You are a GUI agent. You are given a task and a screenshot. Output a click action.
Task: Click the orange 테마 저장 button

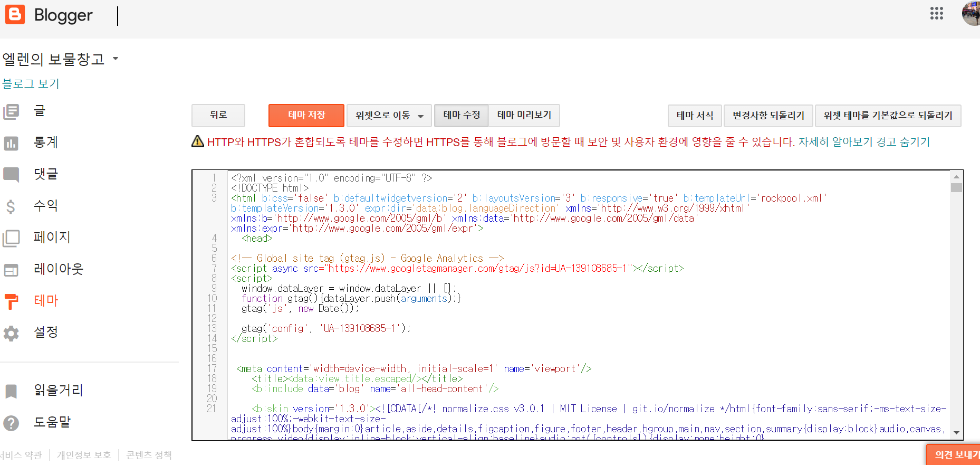tap(306, 115)
